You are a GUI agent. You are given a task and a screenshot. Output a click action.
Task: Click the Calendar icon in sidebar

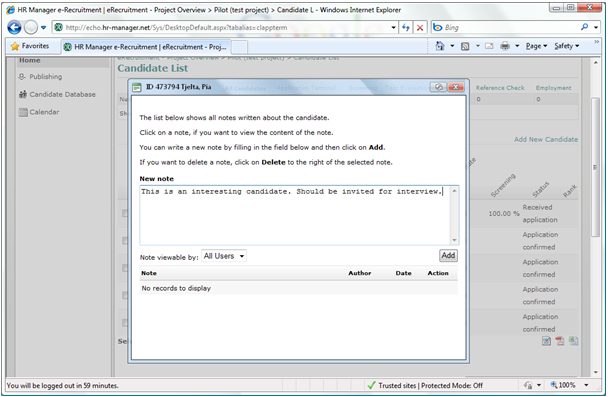click(23, 112)
